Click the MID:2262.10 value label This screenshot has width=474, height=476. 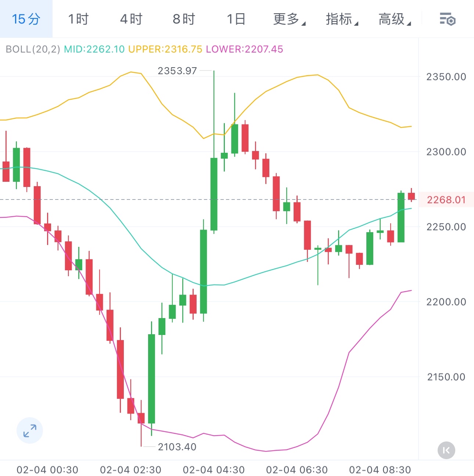[x=94, y=49]
